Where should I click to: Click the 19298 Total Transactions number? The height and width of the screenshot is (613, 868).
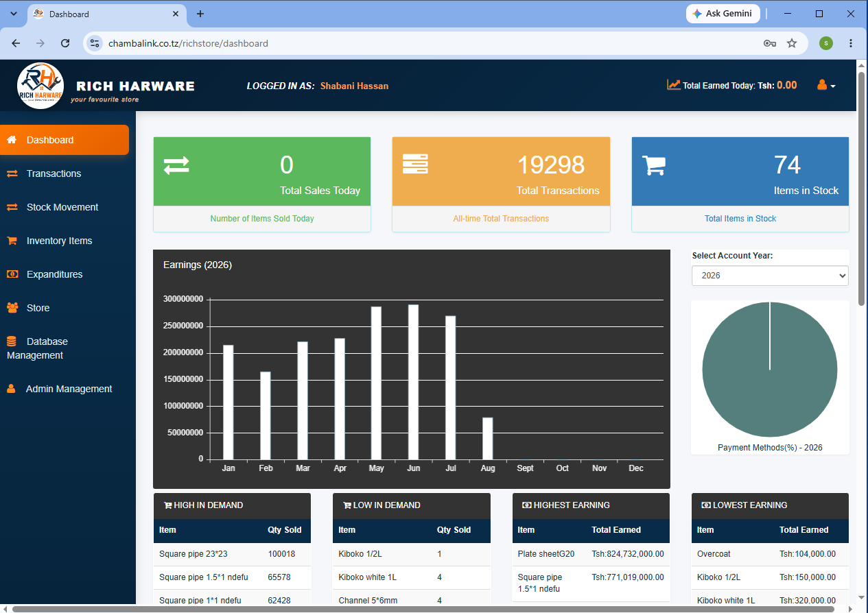pyautogui.click(x=551, y=165)
